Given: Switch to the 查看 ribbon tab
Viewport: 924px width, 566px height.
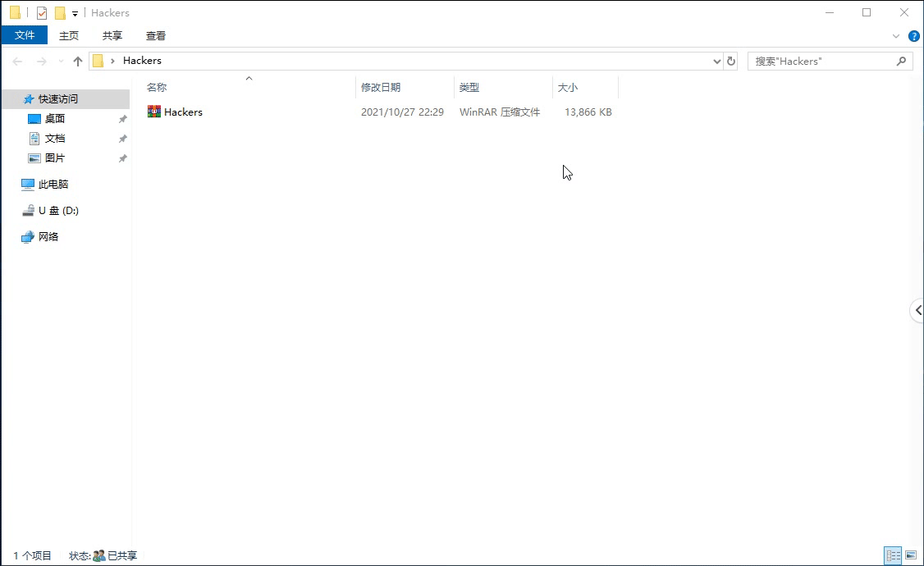Looking at the screenshot, I should tap(156, 35).
